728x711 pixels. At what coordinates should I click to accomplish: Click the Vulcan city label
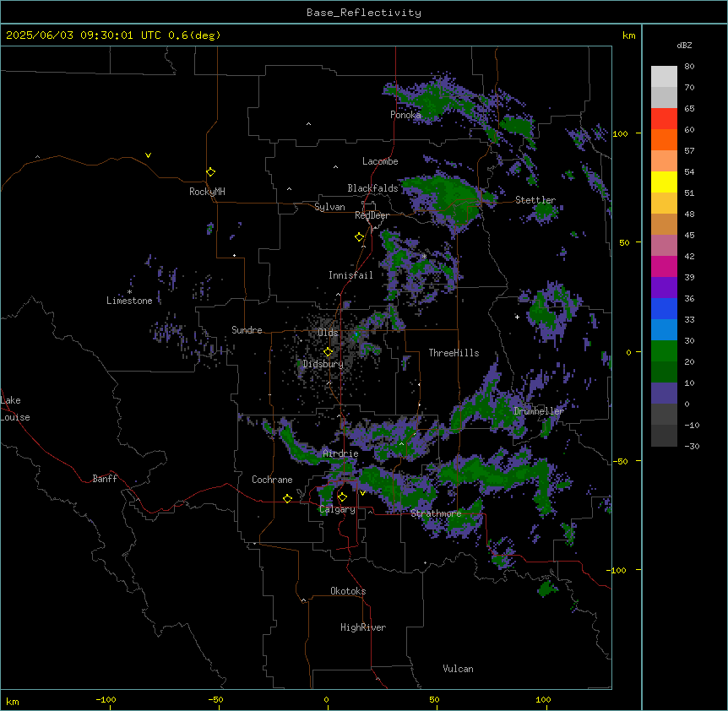tap(459, 669)
